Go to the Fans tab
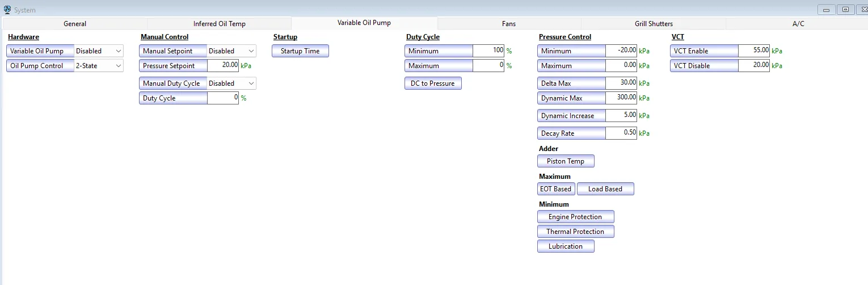Screen dimensions: 868x285 (509, 24)
